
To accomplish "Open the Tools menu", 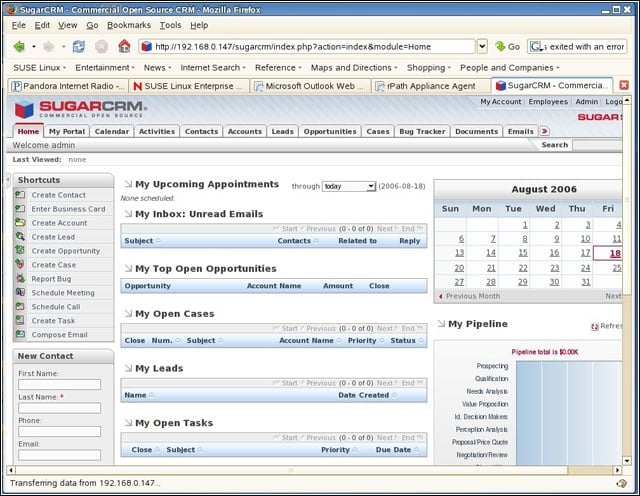I will (170, 25).
